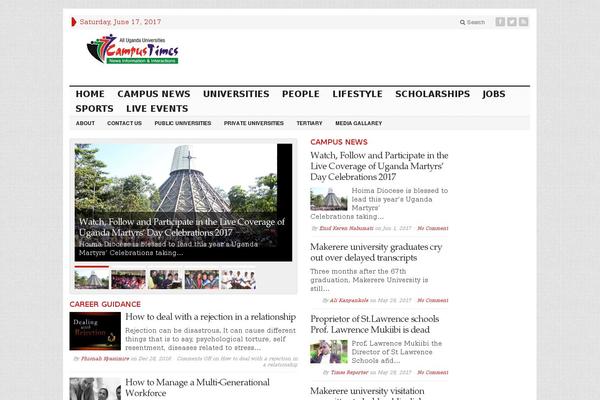
Task: Click the Dealing and Rejection thumbnail
Action: tap(95, 331)
